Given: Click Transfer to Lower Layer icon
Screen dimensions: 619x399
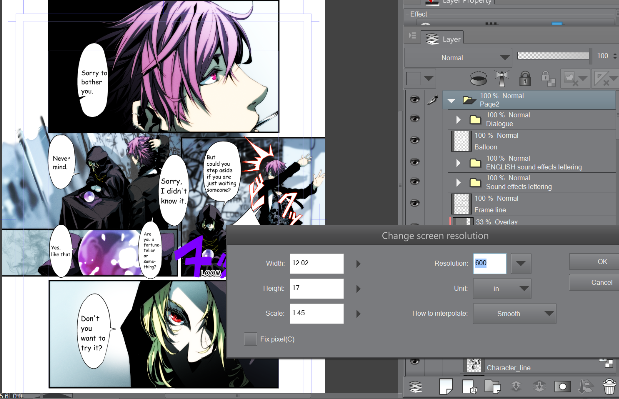Looking at the screenshot, I should [516, 386].
